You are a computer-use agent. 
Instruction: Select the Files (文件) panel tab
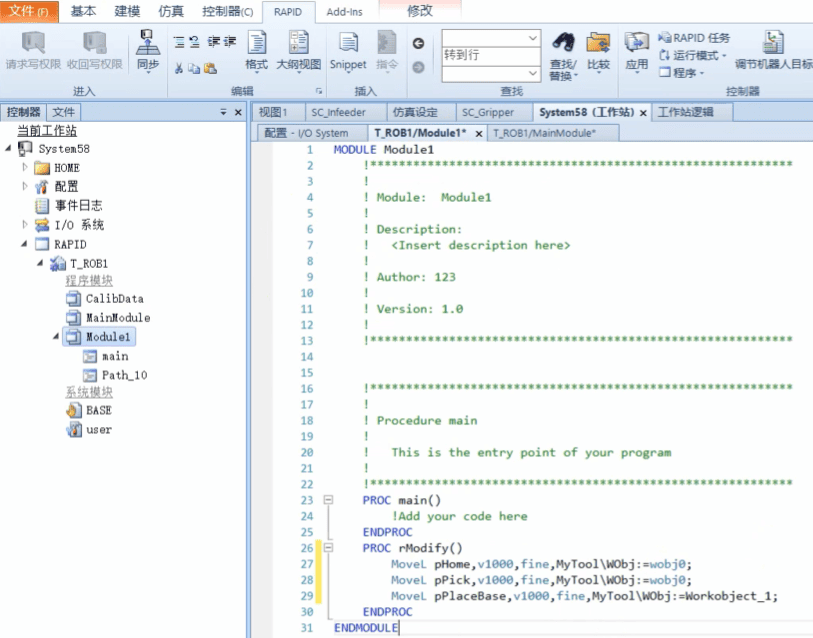click(x=64, y=112)
